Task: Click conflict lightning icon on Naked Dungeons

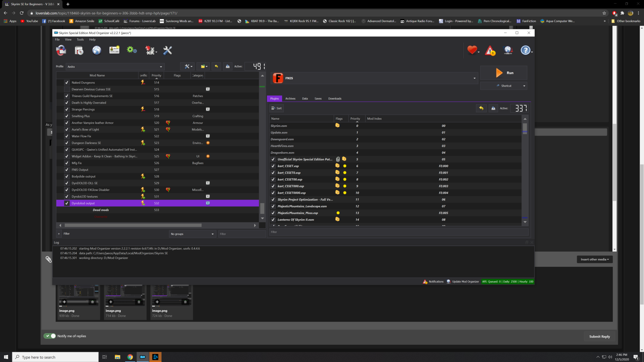Action: click(x=143, y=82)
